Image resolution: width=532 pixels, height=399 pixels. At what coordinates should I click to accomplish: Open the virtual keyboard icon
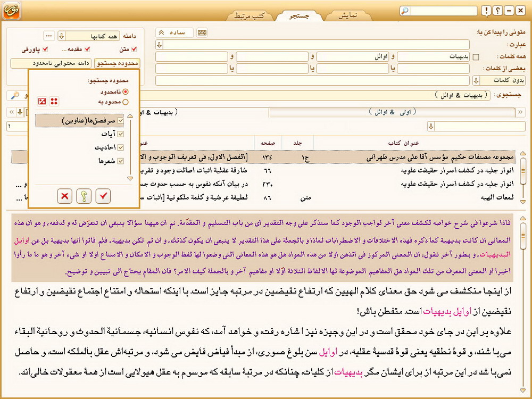click(202, 32)
